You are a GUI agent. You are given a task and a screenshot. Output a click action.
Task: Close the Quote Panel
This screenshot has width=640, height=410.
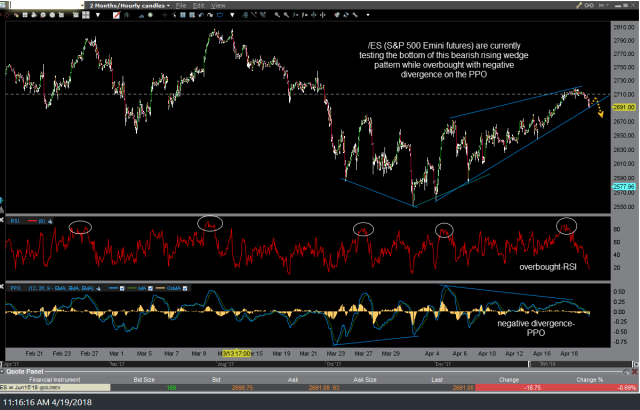click(x=635, y=372)
